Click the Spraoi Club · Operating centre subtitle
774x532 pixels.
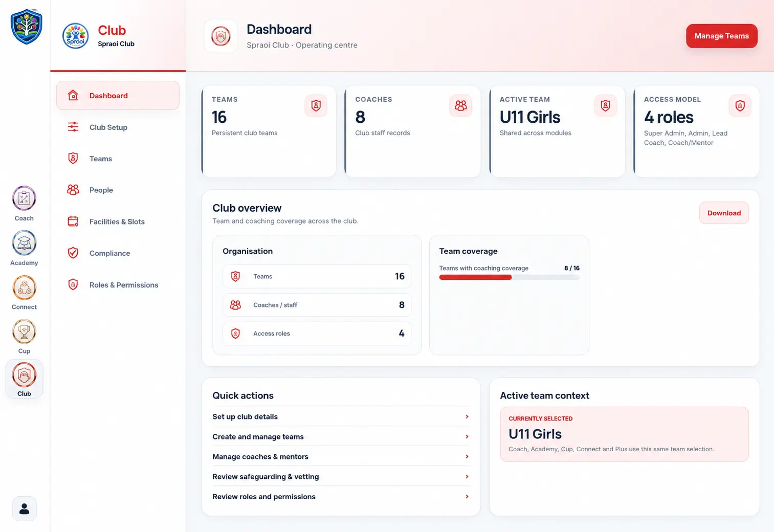[x=302, y=45]
